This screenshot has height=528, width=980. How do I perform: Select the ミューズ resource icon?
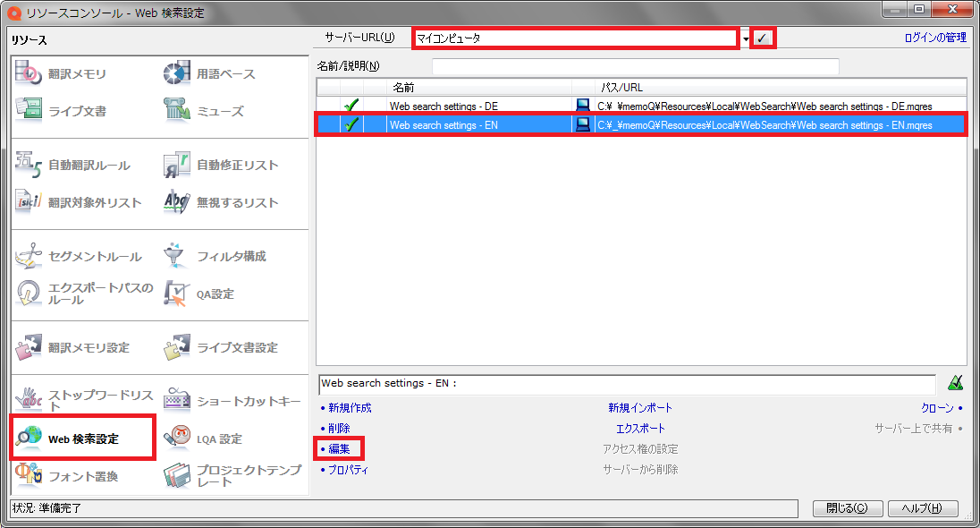[x=177, y=111]
